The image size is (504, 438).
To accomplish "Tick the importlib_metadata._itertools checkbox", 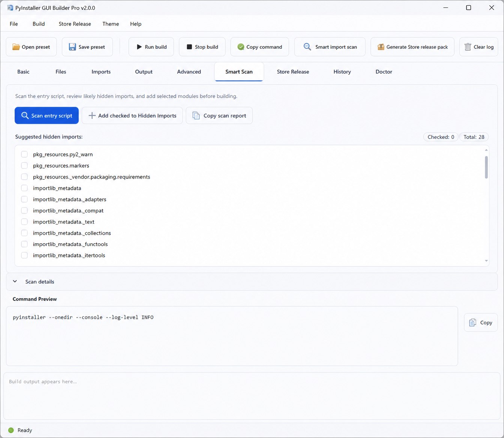I will [x=24, y=255].
